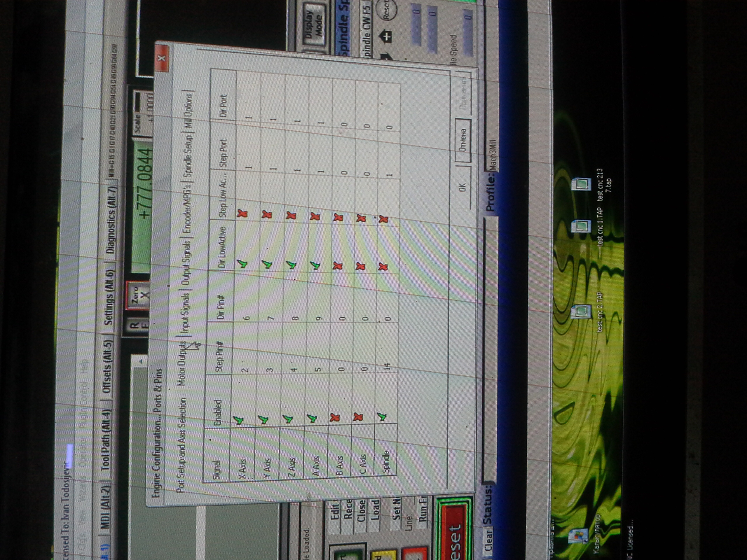This screenshot has height=560, width=747.
Task: Enable the B Axis red cross
Action: (335, 418)
